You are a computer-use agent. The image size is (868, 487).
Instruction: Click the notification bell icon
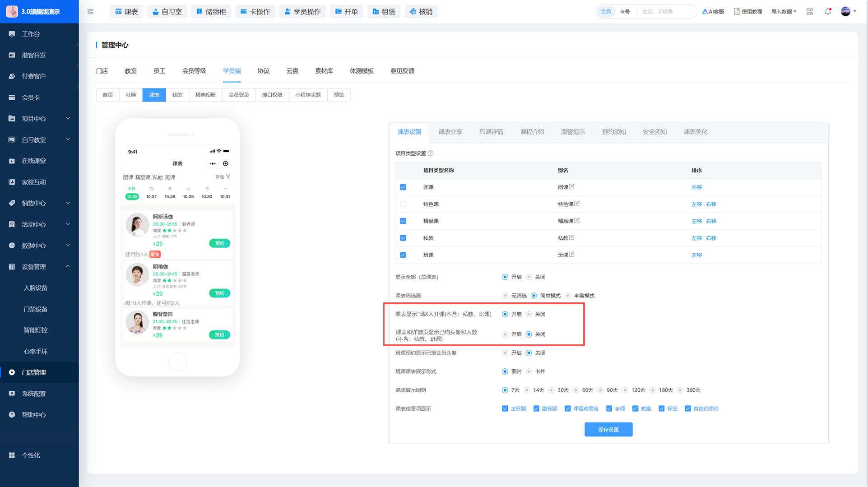tap(827, 12)
